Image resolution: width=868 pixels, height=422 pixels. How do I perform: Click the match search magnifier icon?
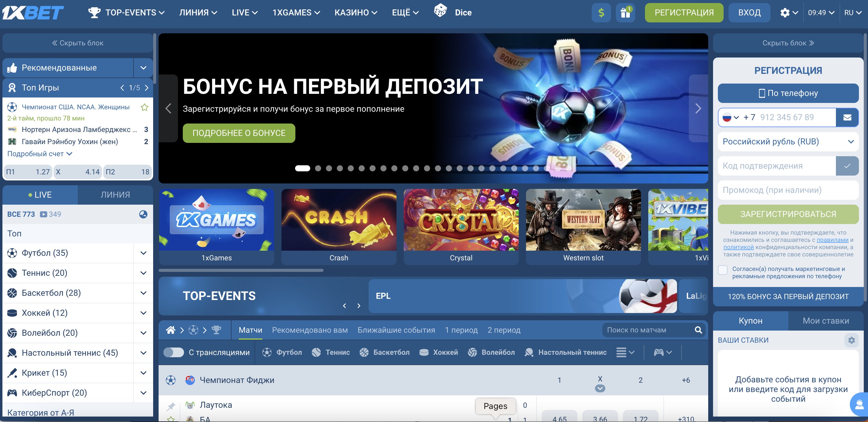(x=698, y=330)
